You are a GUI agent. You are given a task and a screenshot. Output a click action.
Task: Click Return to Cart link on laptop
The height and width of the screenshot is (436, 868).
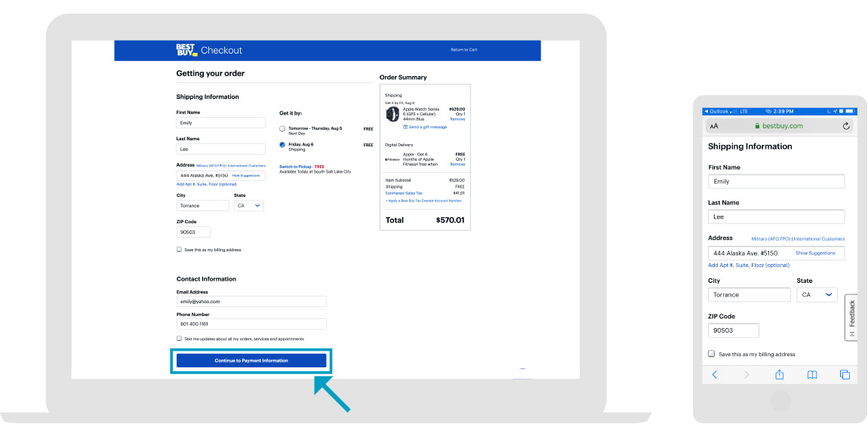click(x=464, y=50)
